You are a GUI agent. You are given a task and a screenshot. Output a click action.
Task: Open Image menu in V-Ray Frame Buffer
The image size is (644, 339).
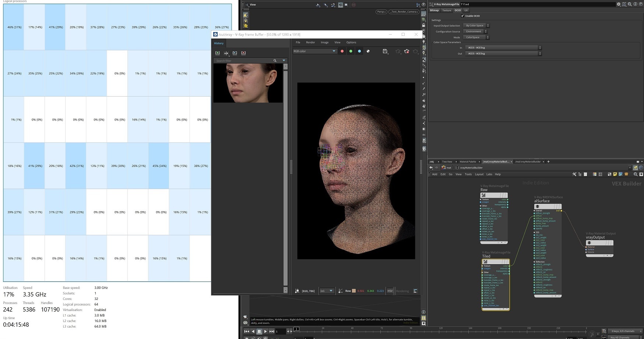pos(324,42)
